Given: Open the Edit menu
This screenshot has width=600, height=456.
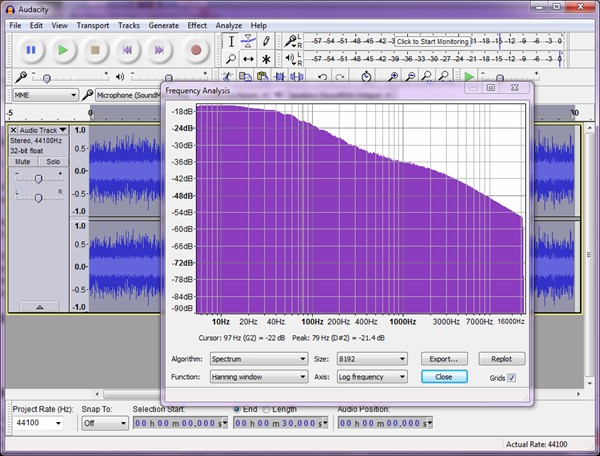Looking at the screenshot, I should click(x=36, y=26).
